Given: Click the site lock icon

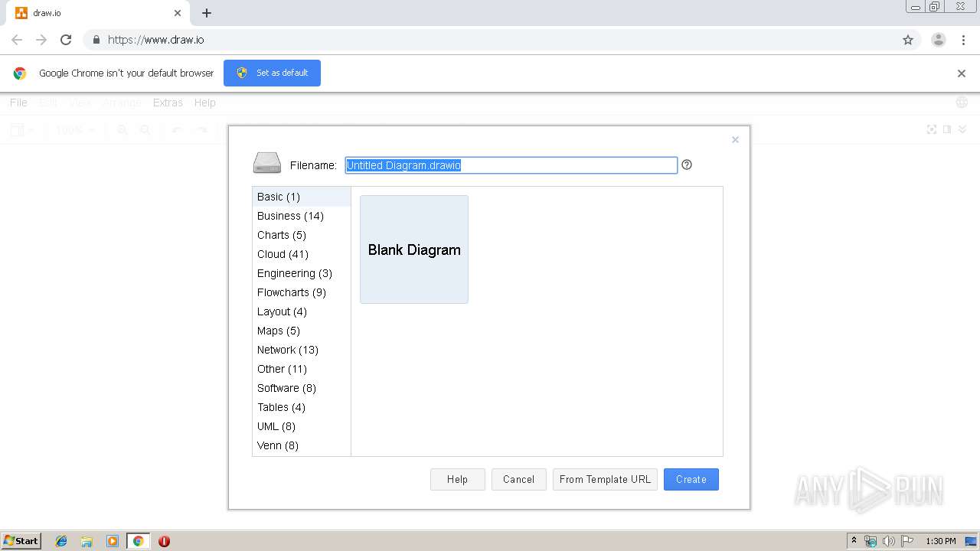Looking at the screenshot, I should pyautogui.click(x=96, y=40).
